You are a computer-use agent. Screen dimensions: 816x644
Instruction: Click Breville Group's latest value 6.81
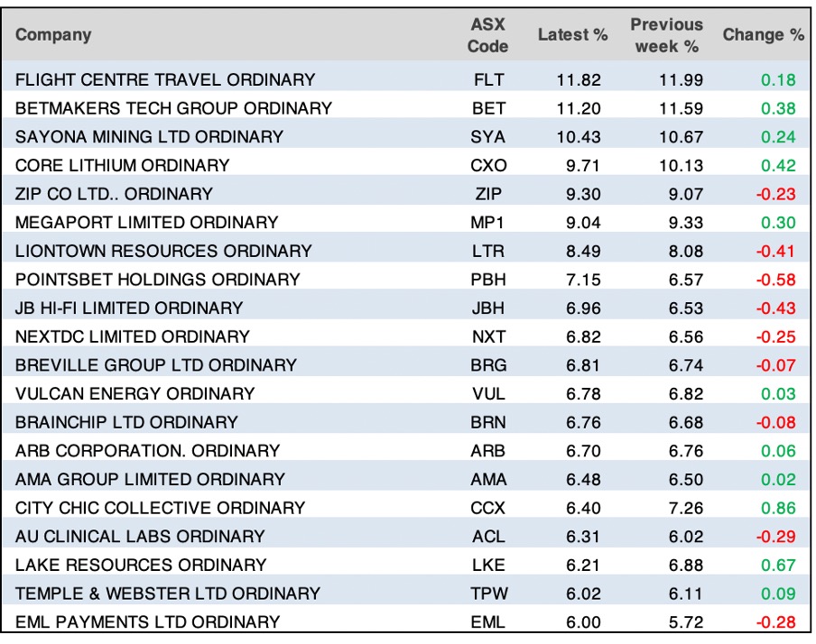pos(582,365)
